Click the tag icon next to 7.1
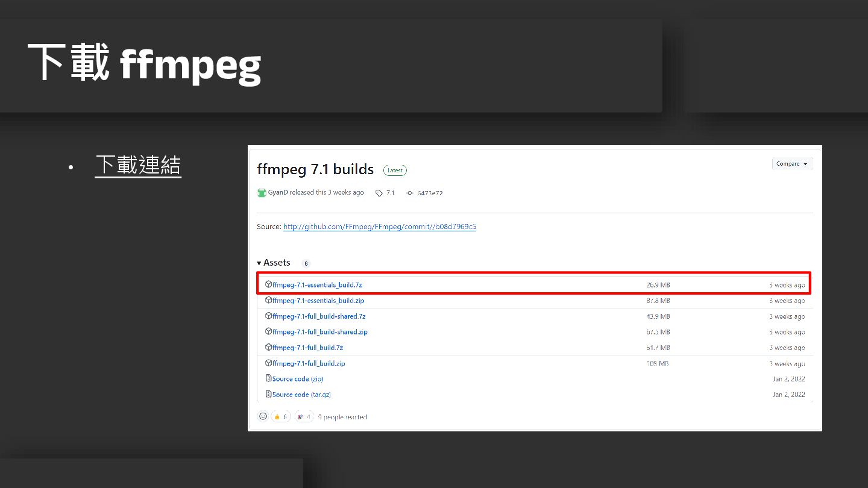This screenshot has width=868, height=488. click(x=379, y=193)
